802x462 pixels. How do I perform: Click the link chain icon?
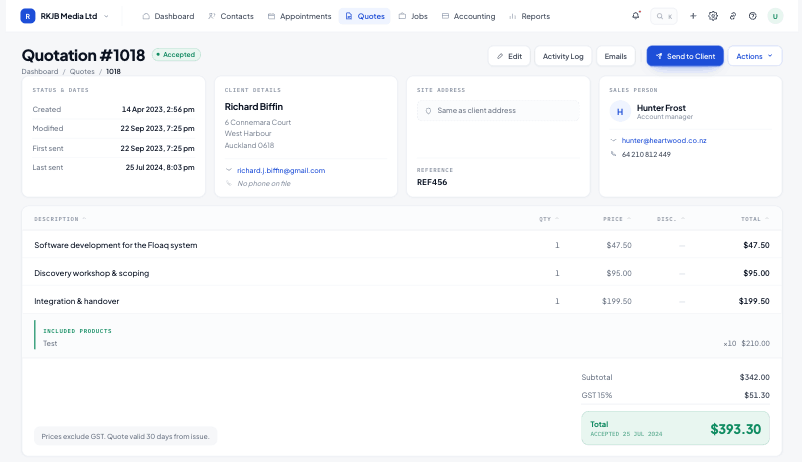[x=733, y=16]
